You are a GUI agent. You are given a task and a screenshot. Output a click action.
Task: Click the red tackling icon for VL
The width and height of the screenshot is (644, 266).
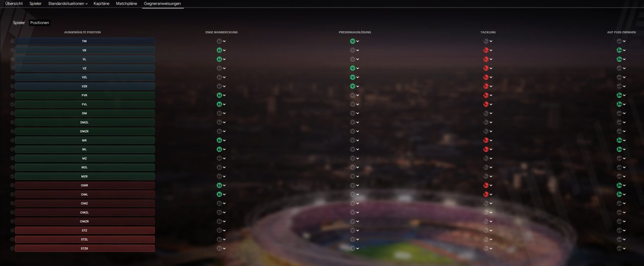(486, 59)
